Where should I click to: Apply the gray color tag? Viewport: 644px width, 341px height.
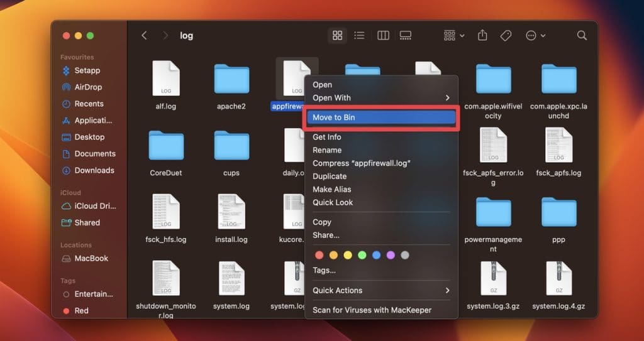[x=405, y=255]
